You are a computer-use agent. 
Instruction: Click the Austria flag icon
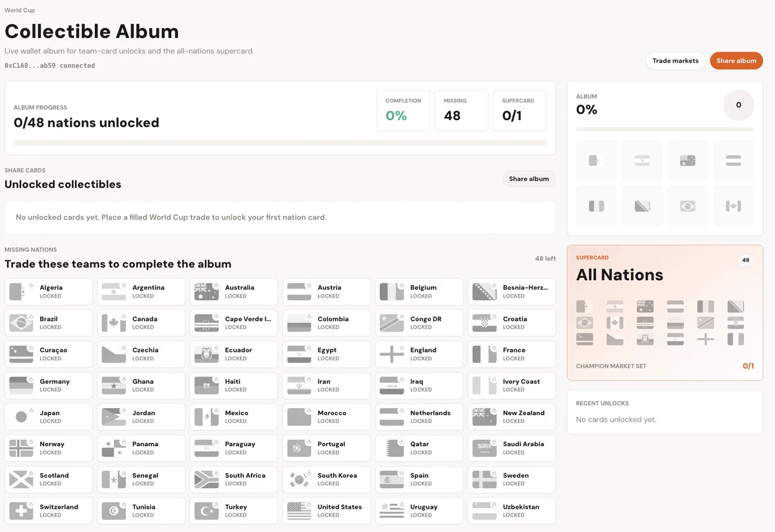[299, 292]
